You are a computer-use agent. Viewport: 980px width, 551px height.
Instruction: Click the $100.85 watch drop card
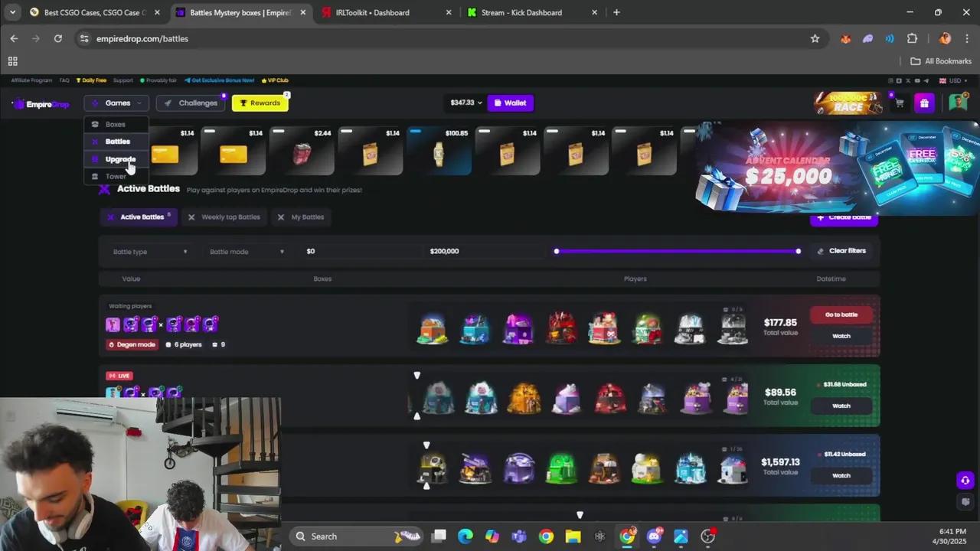click(x=439, y=151)
